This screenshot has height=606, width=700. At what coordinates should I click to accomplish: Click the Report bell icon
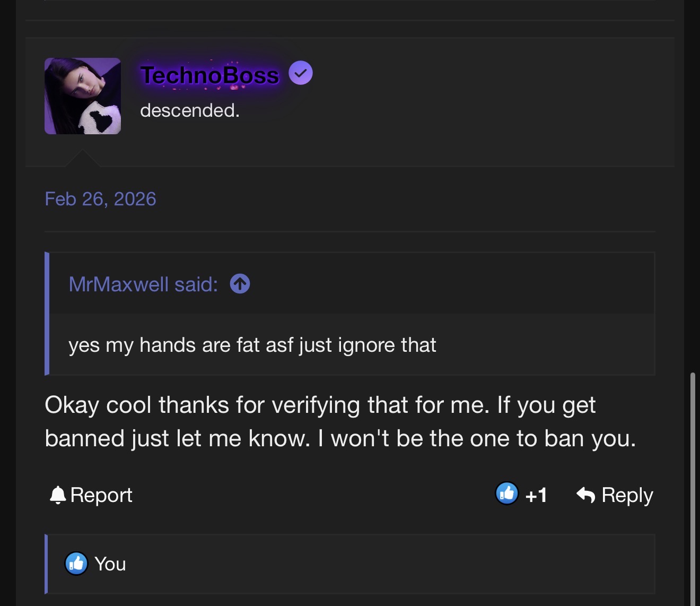click(x=57, y=495)
